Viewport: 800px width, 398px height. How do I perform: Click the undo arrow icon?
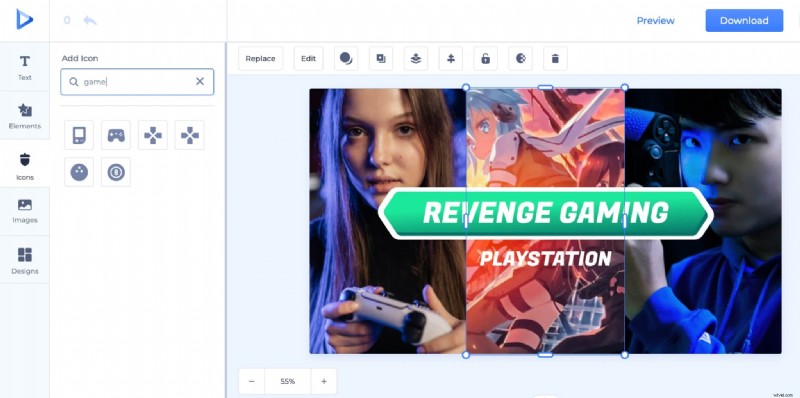point(90,20)
